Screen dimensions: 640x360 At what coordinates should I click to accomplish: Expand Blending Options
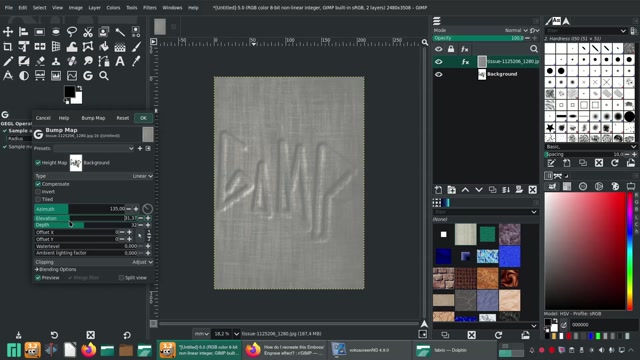(56, 269)
